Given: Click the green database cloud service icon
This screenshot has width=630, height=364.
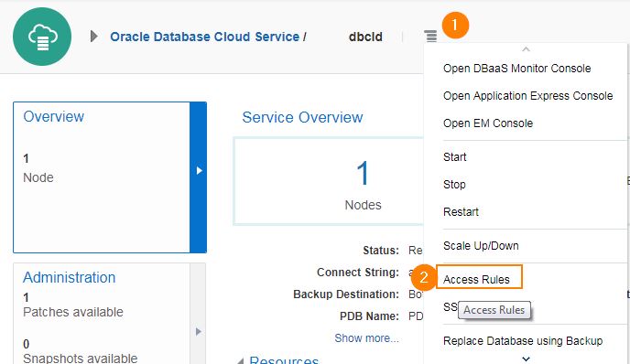Looking at the screenshot, I should click(42, 37).
